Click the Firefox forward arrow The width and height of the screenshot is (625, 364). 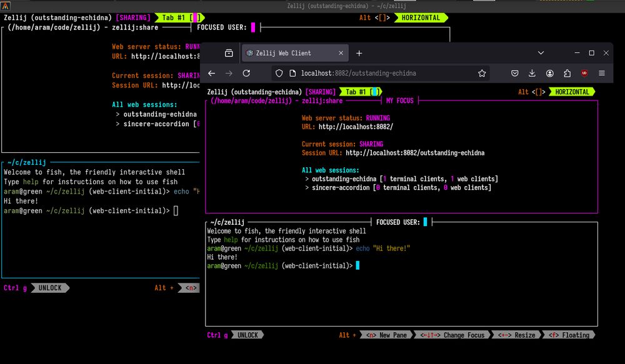(229, 73)
